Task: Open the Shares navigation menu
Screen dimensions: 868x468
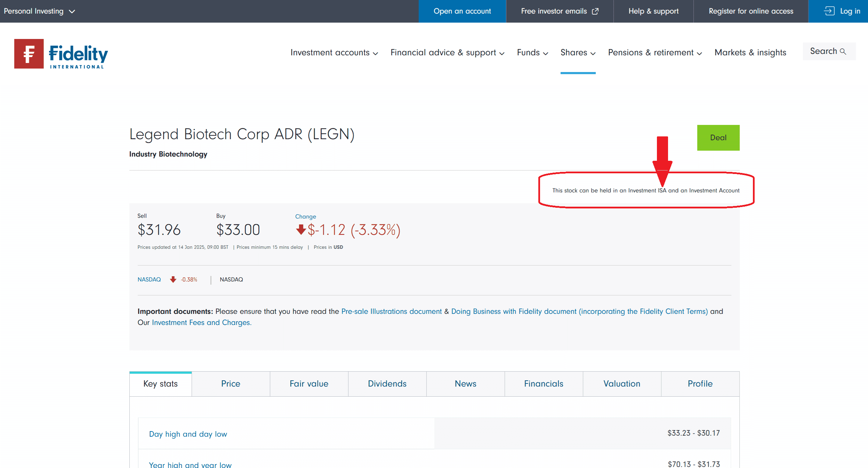Action: pyautogui.click(x=578, y=53)
